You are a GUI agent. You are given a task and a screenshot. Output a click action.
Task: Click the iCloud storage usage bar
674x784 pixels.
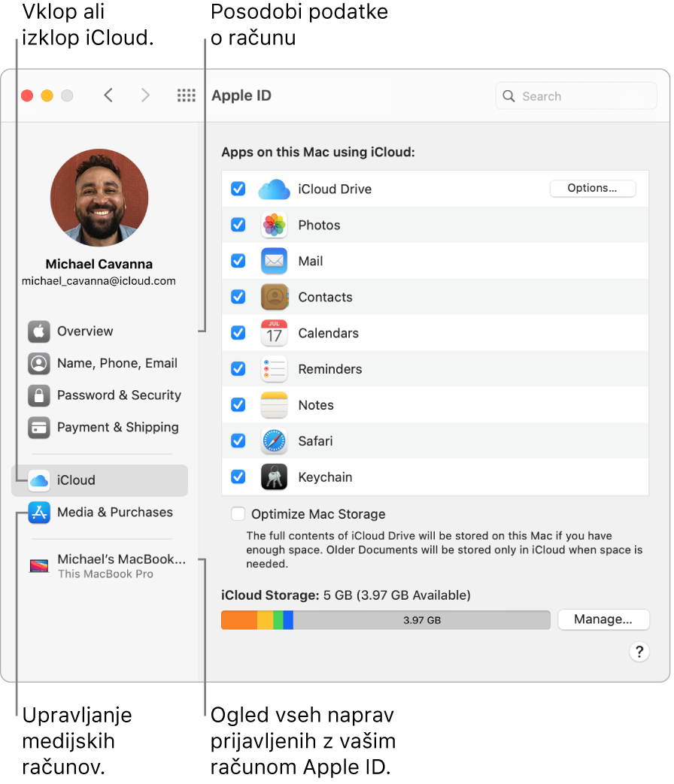(385, 619)
